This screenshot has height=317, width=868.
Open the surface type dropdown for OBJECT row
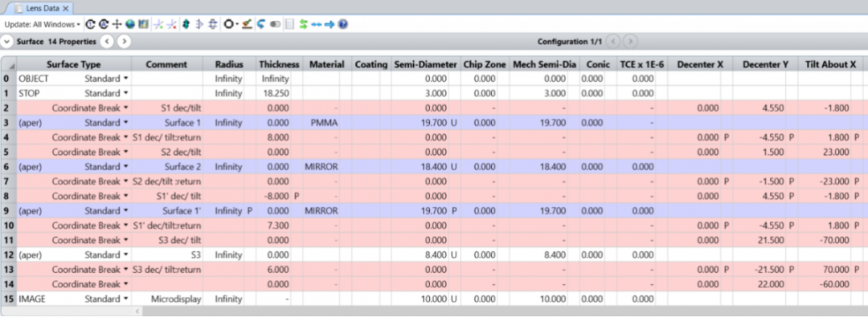pos(125,79)
